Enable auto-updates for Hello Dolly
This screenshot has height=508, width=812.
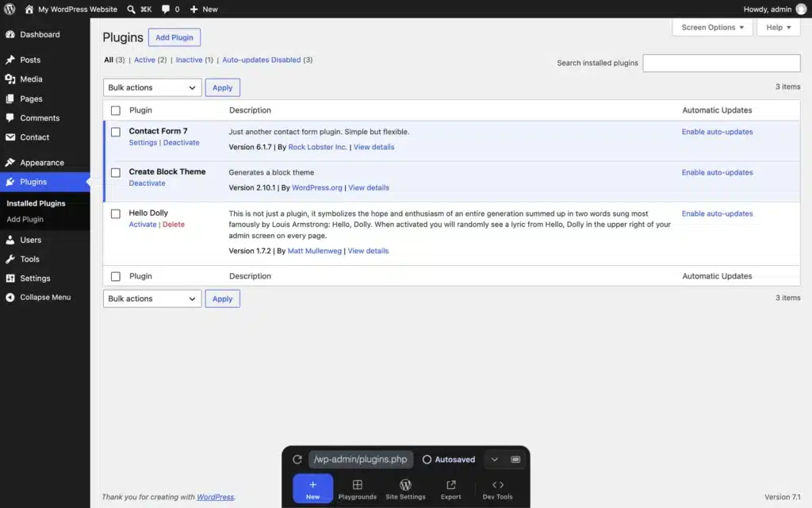click(x=717, y=214)
